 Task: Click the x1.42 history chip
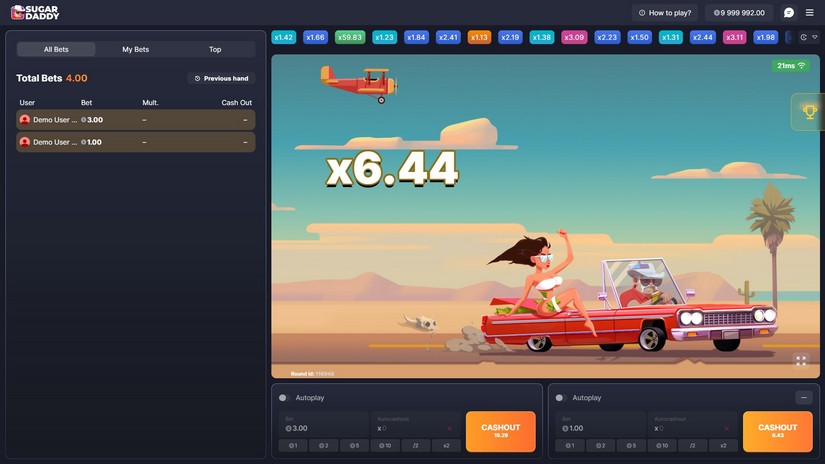click(284, 37)
